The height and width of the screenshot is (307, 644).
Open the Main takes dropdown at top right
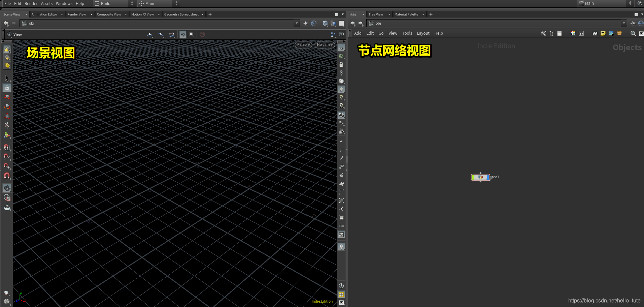point(605,3)
